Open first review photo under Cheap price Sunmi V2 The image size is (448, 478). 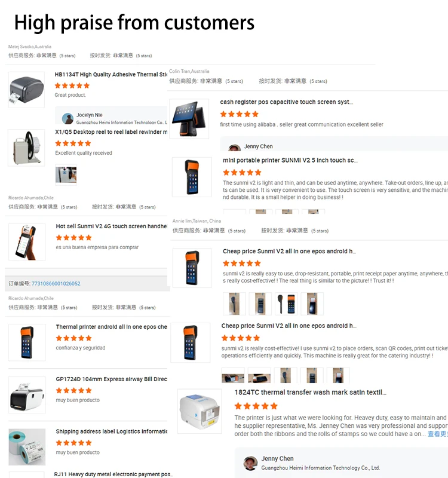pos(234,304)
